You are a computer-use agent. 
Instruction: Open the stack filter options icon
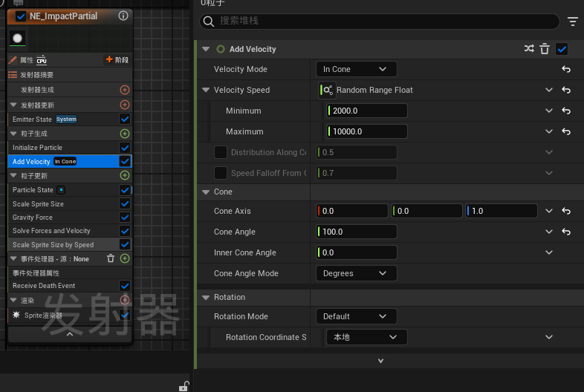point(572,22)
